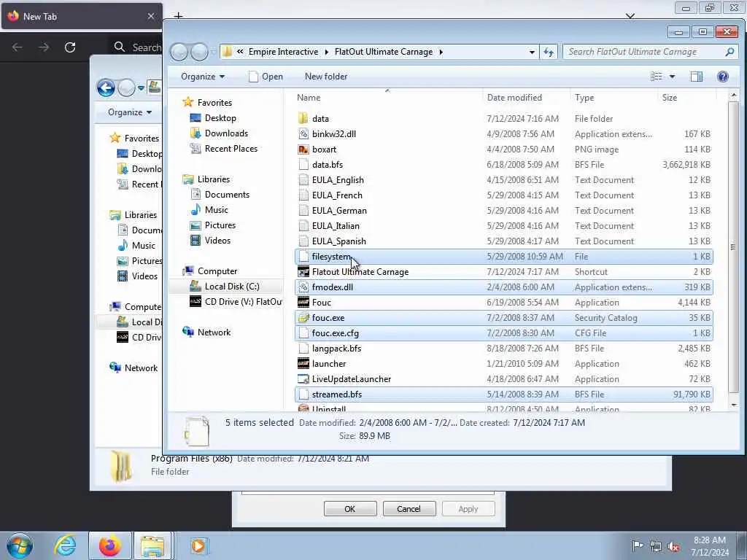
Task: Click the FlatOut Ultimate Carnage breadcrumb
Action: click(384, 52)
